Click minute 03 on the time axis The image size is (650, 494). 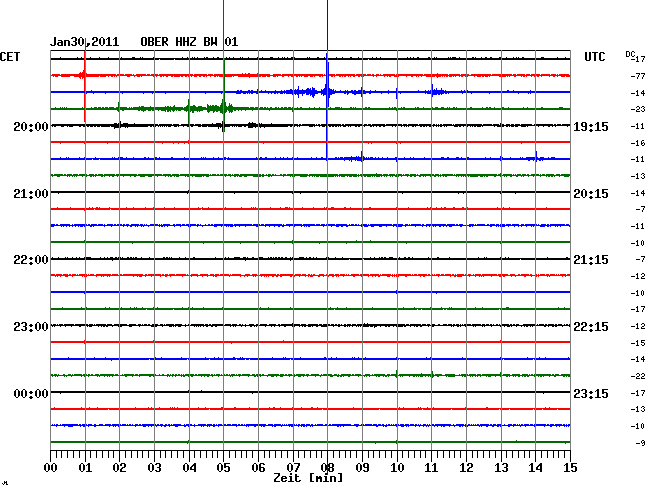pyautogui.click(x=154, y=468)
